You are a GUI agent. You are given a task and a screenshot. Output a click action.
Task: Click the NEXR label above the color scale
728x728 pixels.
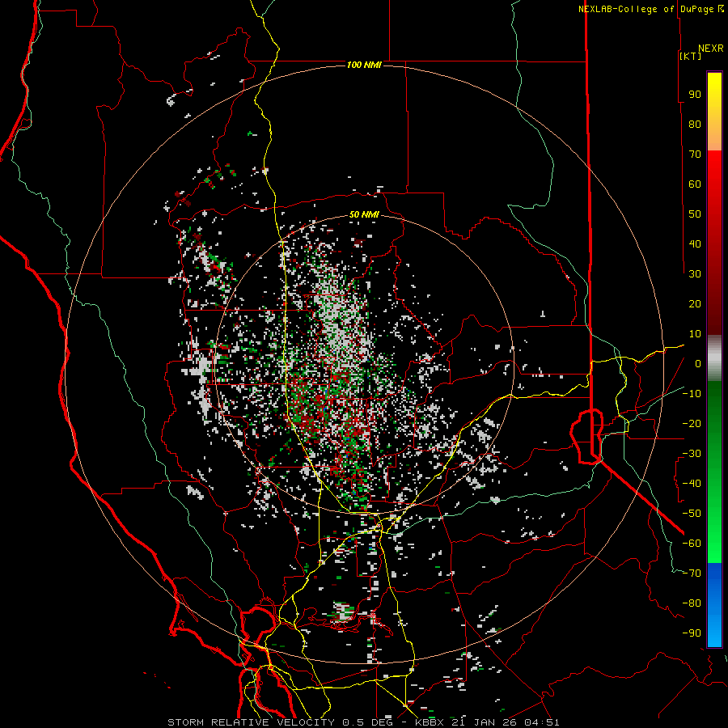711,49
